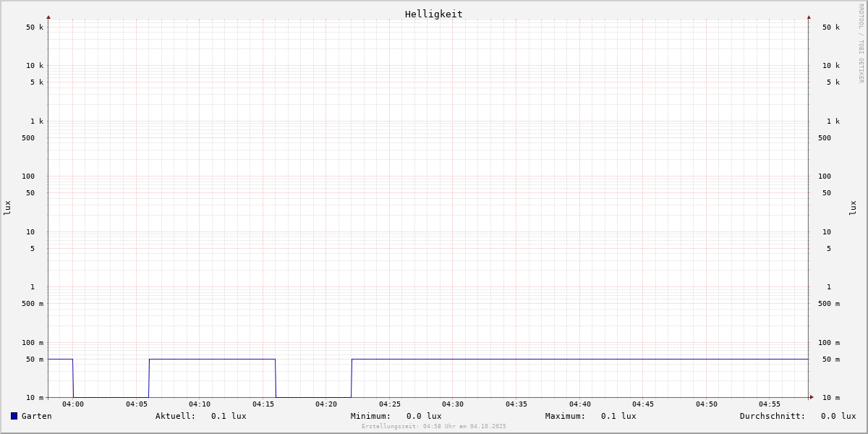Image resolution: width=868 pixels, height=434 pixels.
Task: Click the red arrow ending the time axis
Action: [x=811, y=397]
